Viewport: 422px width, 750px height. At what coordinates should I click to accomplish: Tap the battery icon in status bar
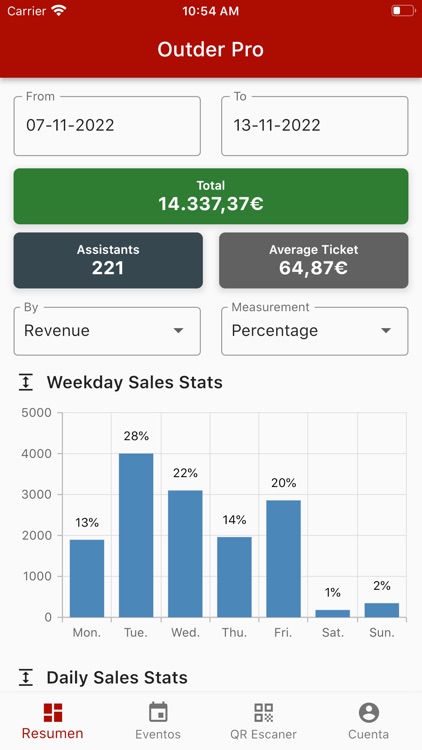coord(403,11)
